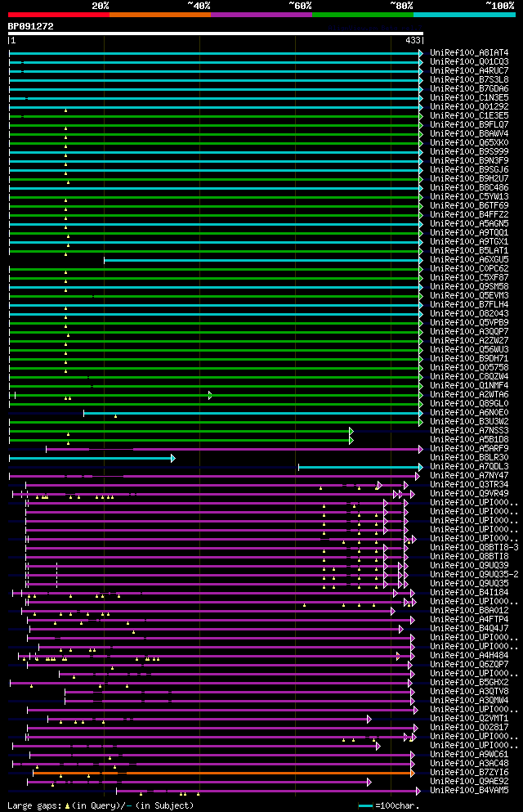Select hit label UniRef100_B5GHX2
This screenshot has width=523, height=812.
(469, 683)
